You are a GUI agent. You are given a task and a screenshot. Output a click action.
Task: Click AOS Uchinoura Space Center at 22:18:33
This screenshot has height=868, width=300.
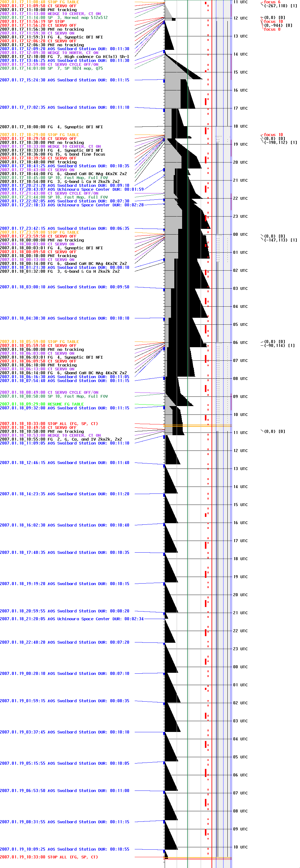click(x=72, y=205)
